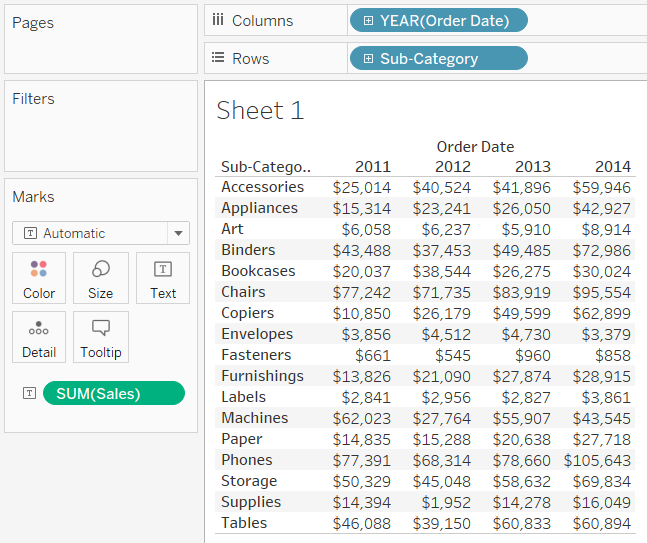Image resolution: width=647 pixels, height=543 pixels.
Task: Select the Phones row label
Action: coord(247,460)
